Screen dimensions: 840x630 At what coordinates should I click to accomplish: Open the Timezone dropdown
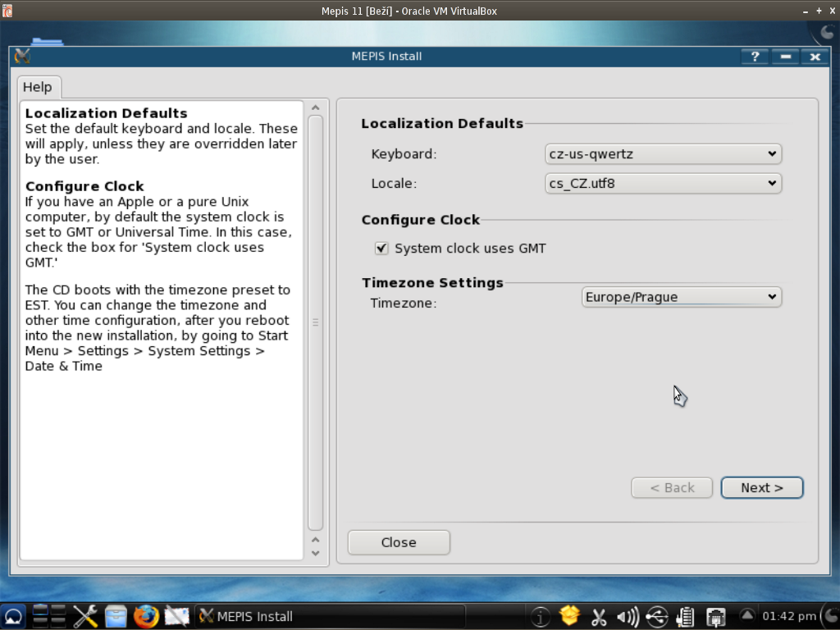click(x=681, y=297)
